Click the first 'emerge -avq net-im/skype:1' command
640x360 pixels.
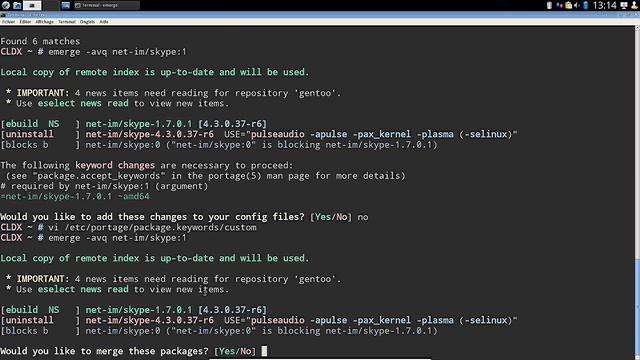117,52
